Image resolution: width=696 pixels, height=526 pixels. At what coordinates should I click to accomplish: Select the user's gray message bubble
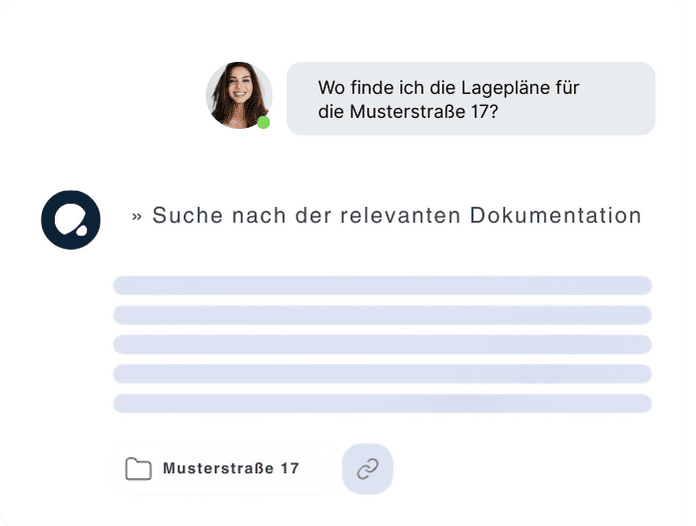tap(470, 99)
